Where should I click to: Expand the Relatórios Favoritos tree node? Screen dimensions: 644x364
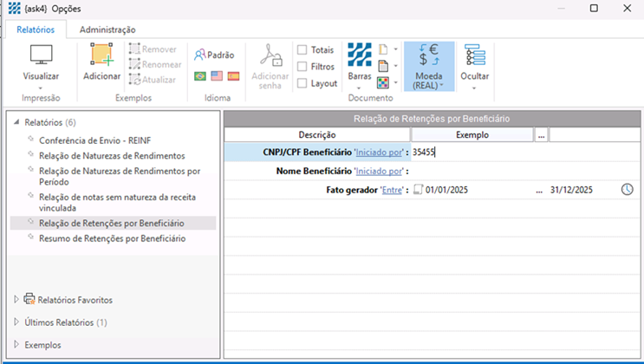coord(16,300)
